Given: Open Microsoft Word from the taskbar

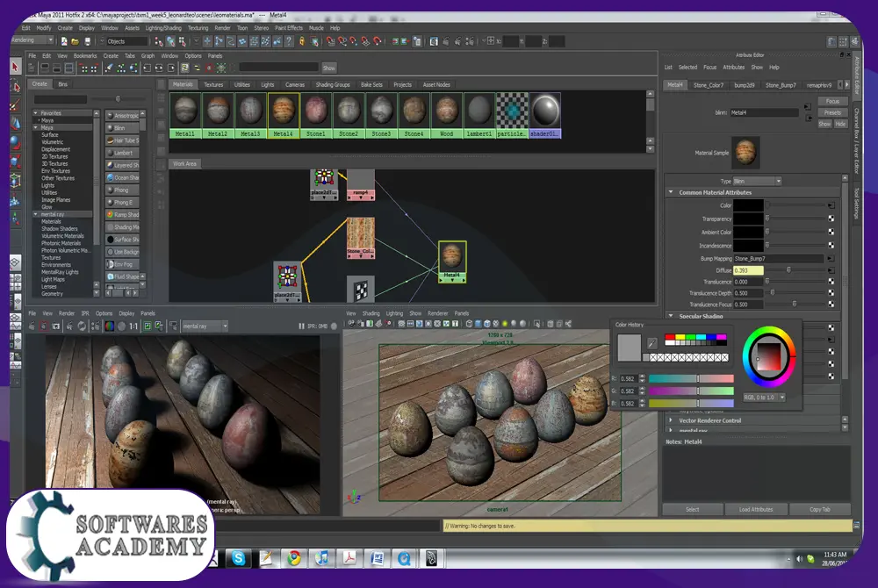Looking at the screenshot, I should point(377,558).
